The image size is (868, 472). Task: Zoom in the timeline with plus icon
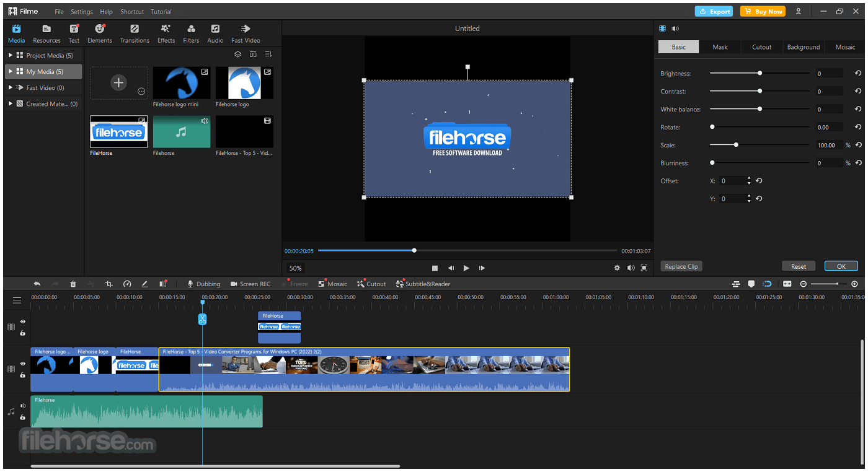854,284
